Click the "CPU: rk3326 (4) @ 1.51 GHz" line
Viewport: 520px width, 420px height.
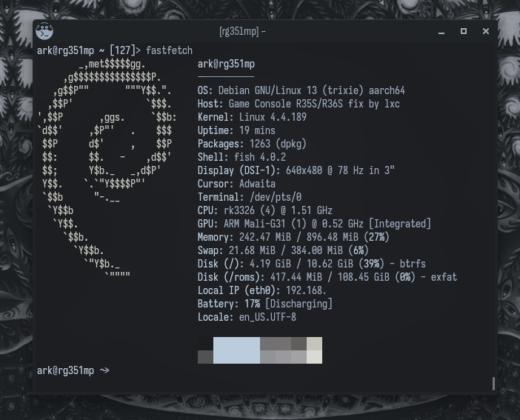pyautogui.click(x=265, y=210)
